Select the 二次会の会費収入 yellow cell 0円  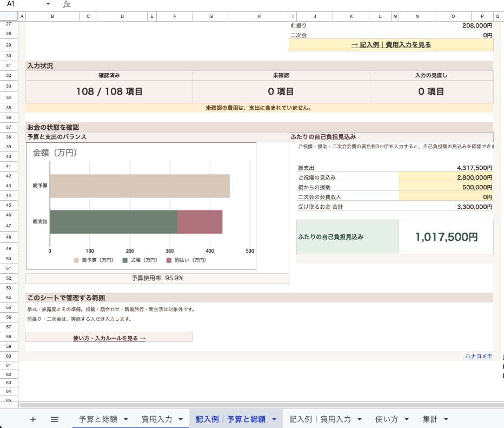point(446,197)
